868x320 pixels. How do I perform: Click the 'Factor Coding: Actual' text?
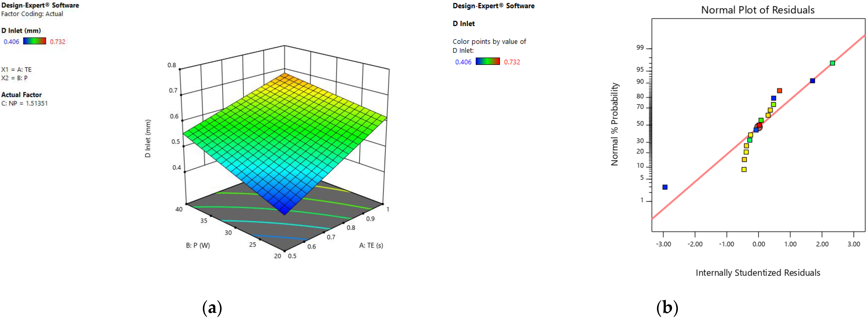32,14
